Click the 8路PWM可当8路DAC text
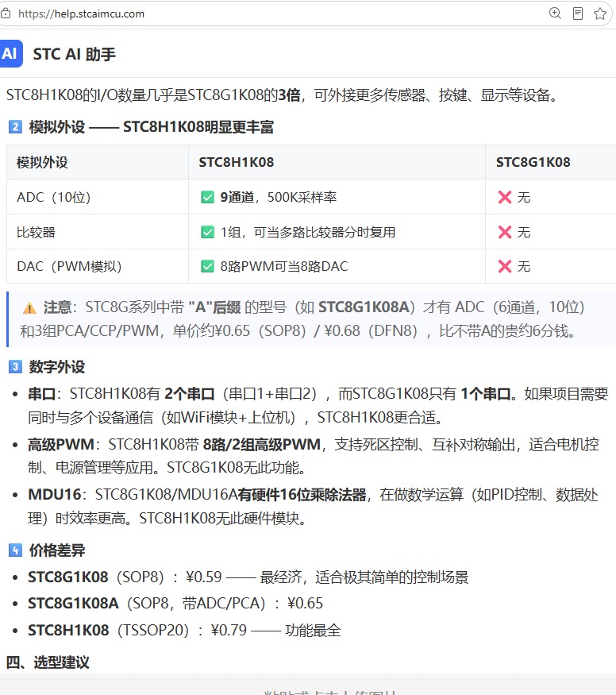Viewport: 616px width, 695px height. click(284, 266)
